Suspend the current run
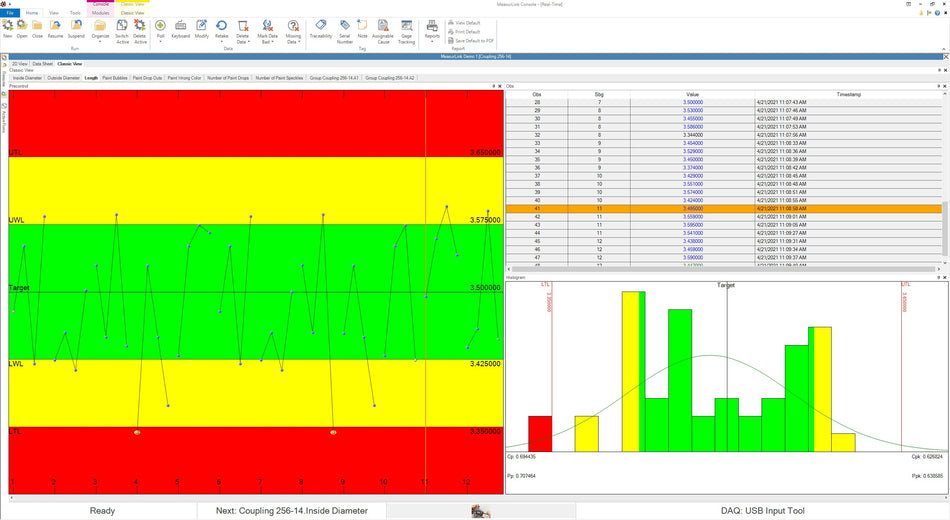The height and width of the screenshot is (520, 950). (x=76, y=27)
